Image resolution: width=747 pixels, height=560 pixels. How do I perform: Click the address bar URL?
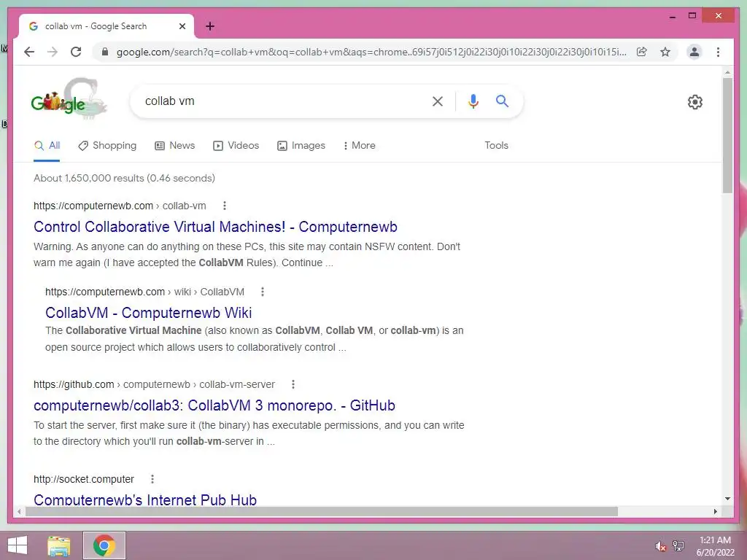(x=371, y=52)
